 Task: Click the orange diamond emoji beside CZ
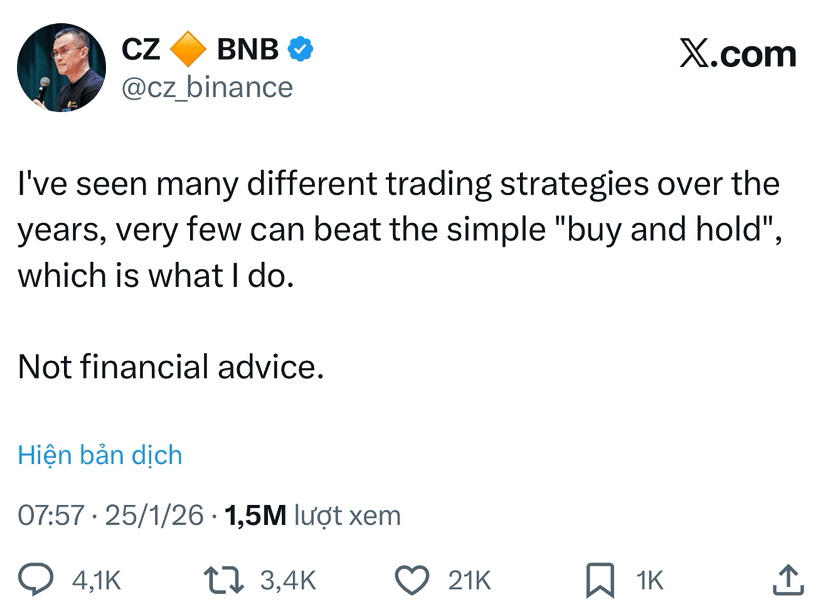[188, 47]
